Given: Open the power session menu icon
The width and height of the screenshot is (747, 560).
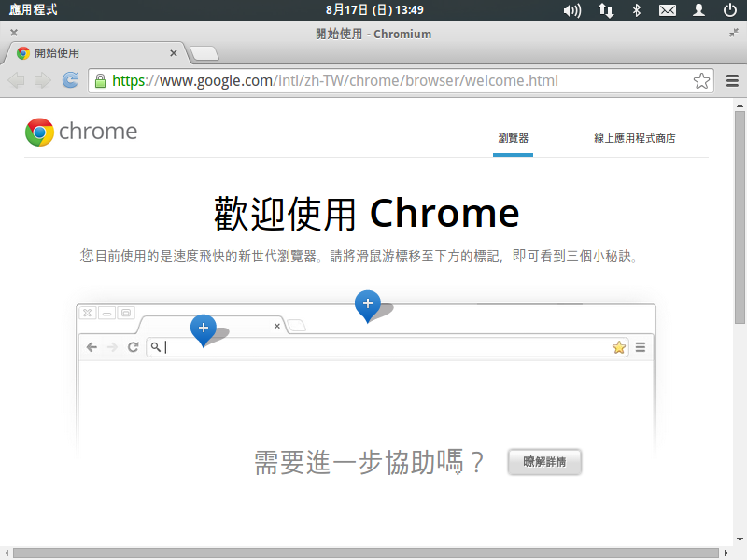Looking at the screenshot, I should click(x=730, y=10).
